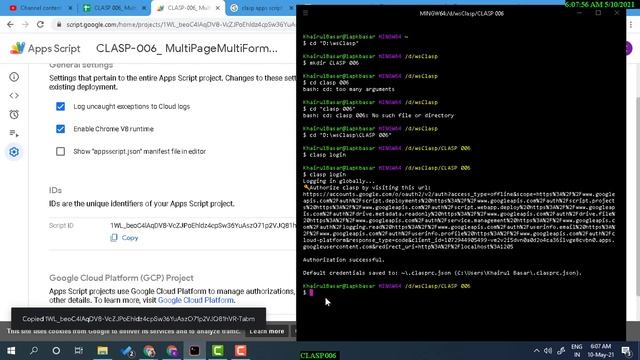The width and height of the screenshot is (640, 360).
Task: Open the Executions list icon in sidebar
Action: point(14,133)
